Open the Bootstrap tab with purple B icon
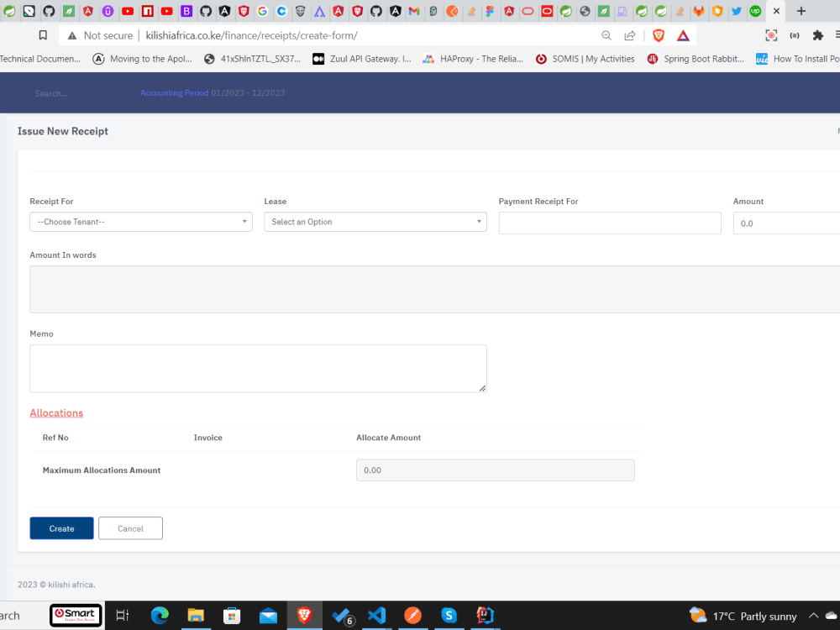The width and height of the screenshot is (840, 630). (x=186, y=11)
